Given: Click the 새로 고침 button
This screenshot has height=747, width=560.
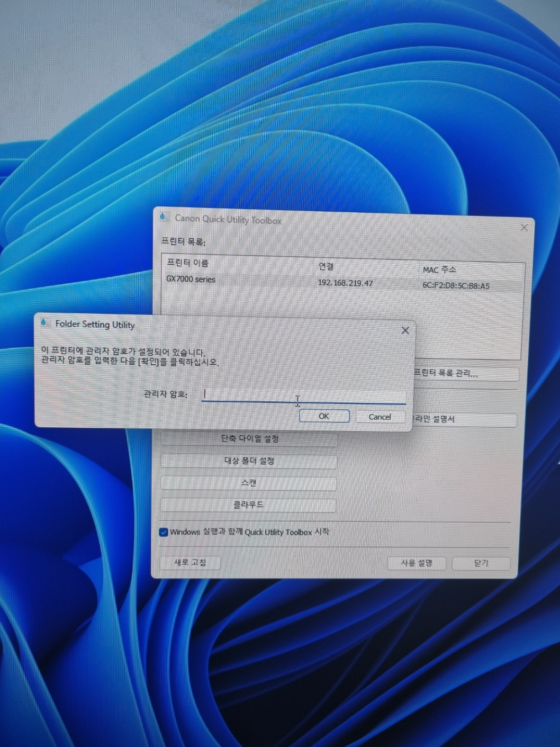Looking at the screenshot, I should pyautogui.click(x=190, y=562).
